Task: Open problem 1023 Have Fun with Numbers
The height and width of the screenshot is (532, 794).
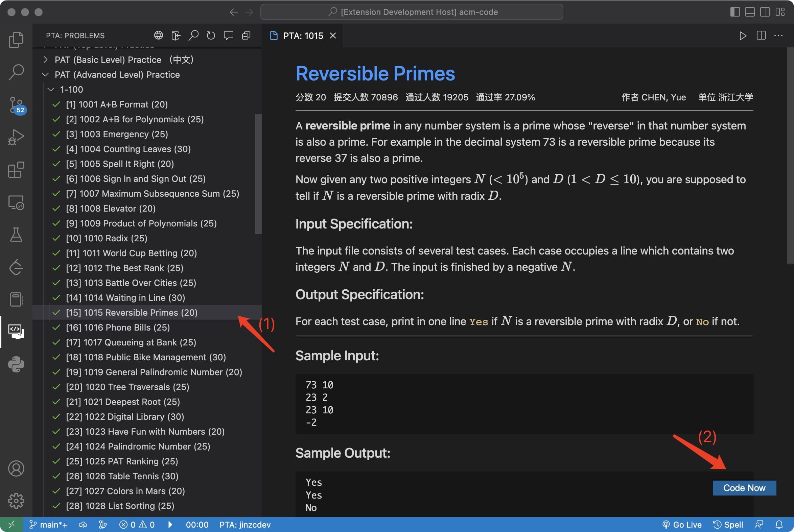Action: coord(147,432)
